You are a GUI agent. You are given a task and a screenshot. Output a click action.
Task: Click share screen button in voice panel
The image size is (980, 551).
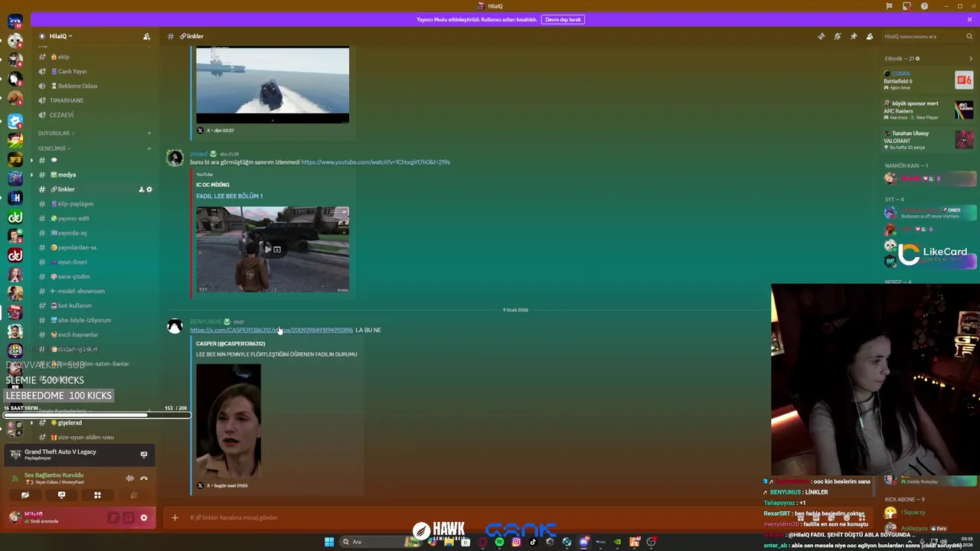61,495
